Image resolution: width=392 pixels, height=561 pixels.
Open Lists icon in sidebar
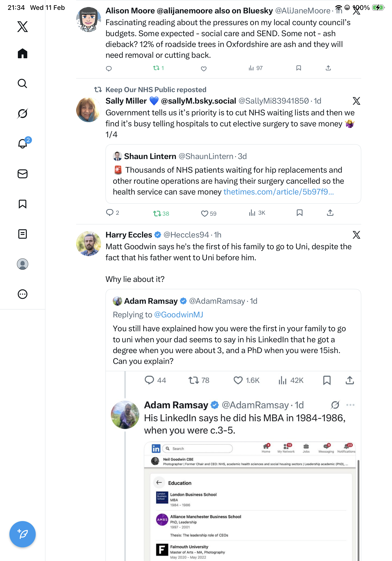[23, 234]
